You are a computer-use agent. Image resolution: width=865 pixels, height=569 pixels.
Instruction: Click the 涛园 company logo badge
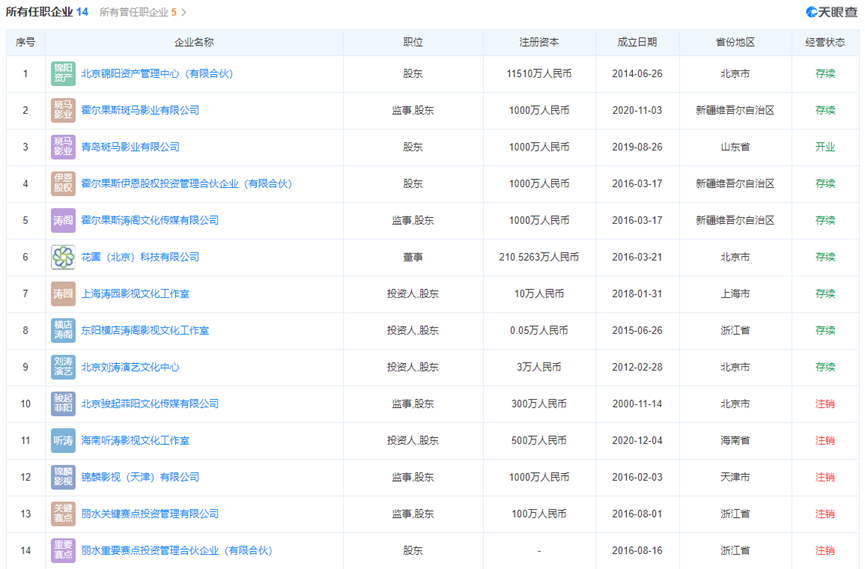point(63,294)
